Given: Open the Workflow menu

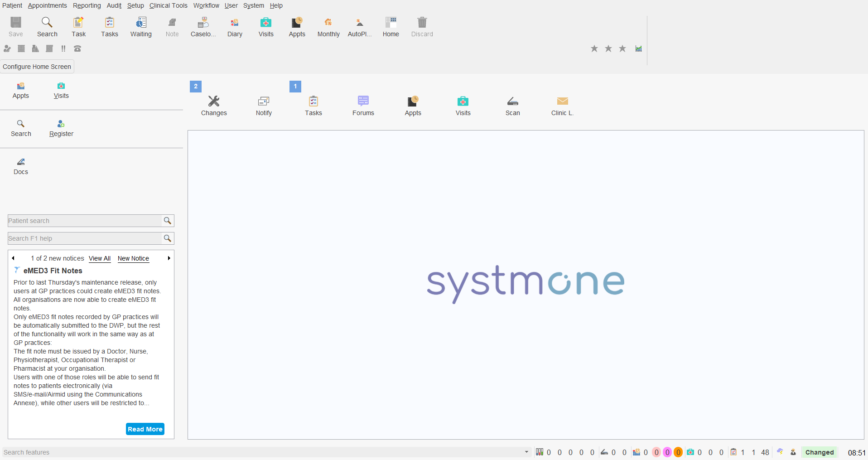Looking at the screenshot, I should click(206, 5).
